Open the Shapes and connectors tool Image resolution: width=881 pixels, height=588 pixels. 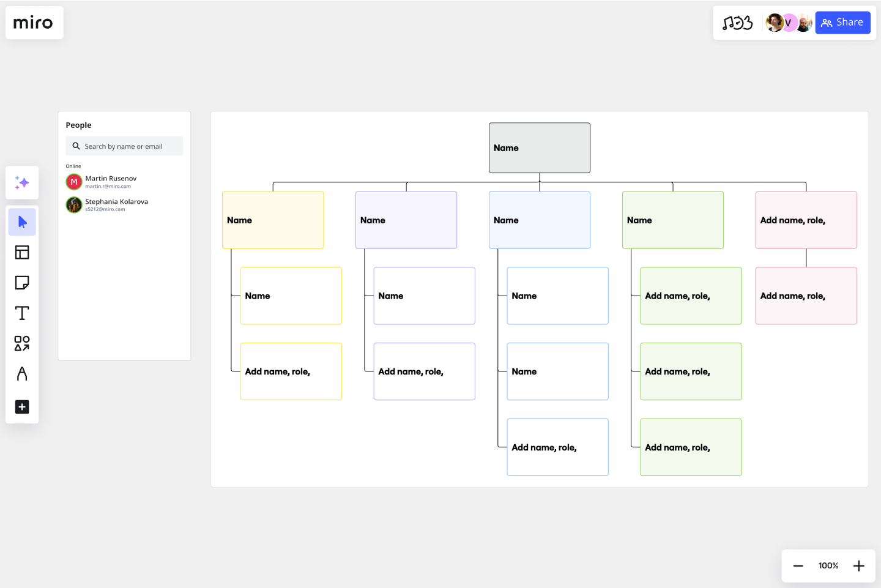tap(22, 343)
